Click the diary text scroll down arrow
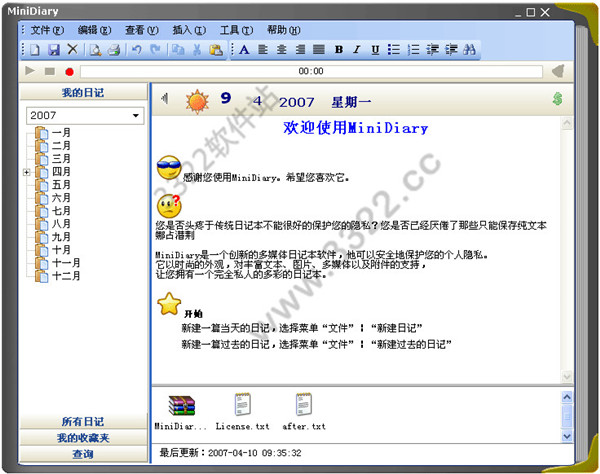The width and height of the screenshot is (600, 474). tap(567, 376)
